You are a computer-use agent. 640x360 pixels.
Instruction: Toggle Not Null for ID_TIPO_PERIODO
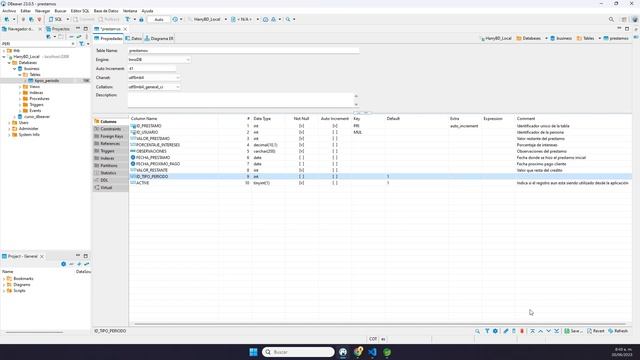click(x=301, y=176)
